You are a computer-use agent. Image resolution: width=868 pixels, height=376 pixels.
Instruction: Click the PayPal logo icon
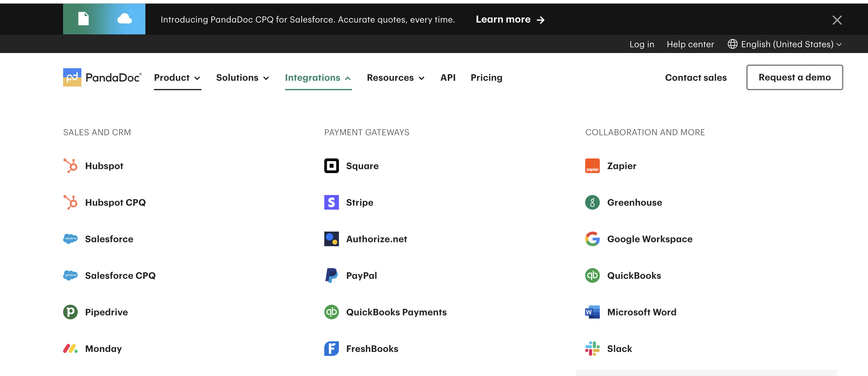(332, 275)
